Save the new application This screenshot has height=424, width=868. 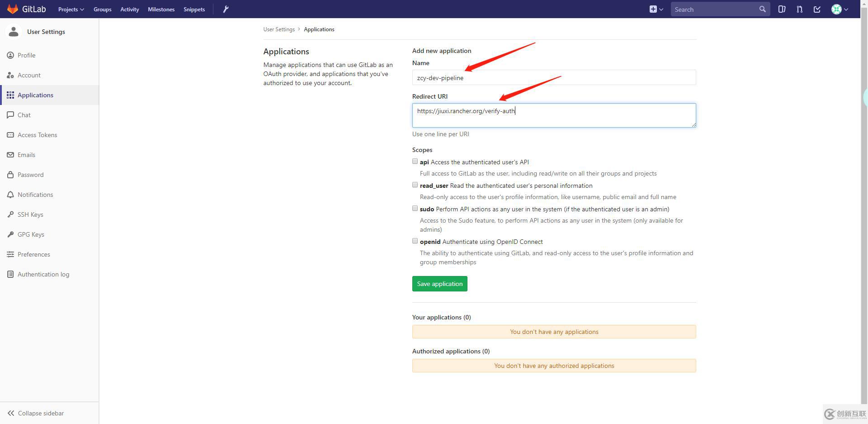click(440, 284)
